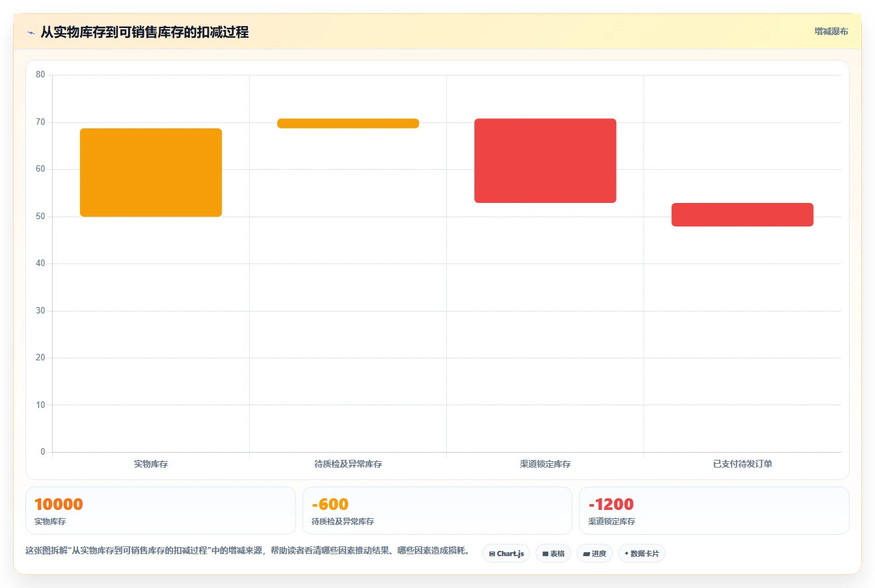The height and width of the screenshot is (588, 875).
Task: Click the thin orange 待质检及异常库存 bar
Action: (x=348, y=123)
